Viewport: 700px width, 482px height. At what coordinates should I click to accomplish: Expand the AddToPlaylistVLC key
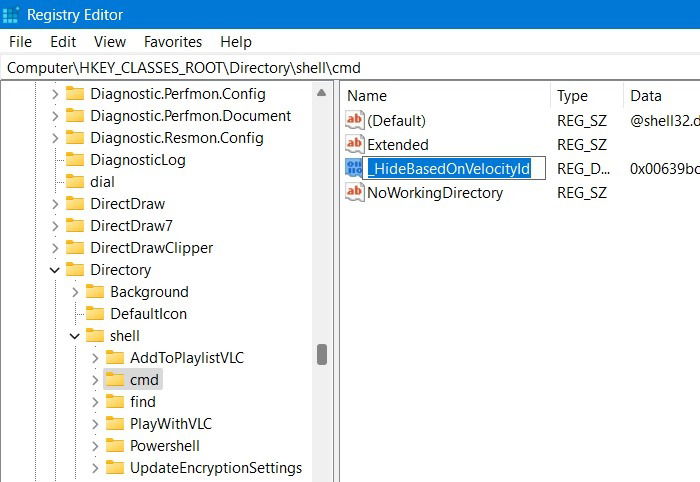point(95,358)
